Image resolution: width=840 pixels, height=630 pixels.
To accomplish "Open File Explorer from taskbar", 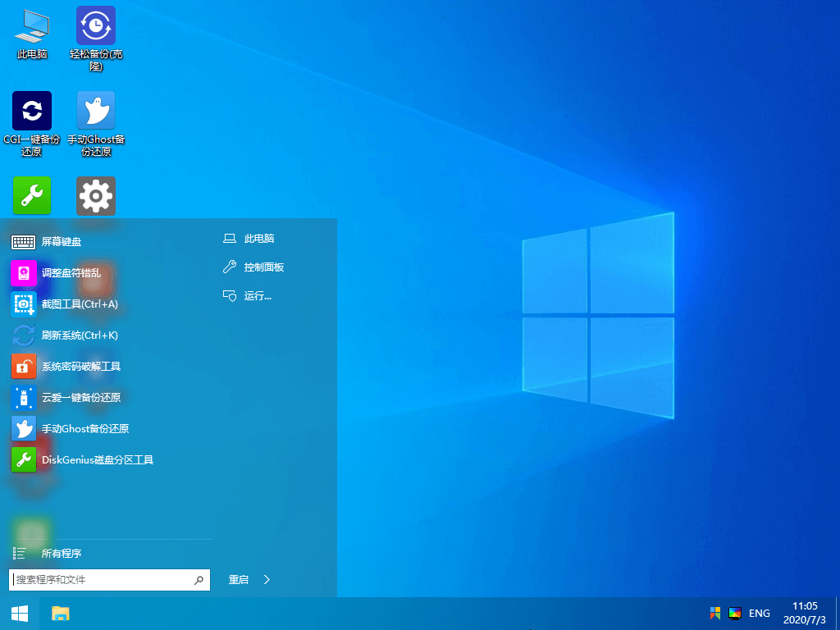I will [61, 613].
